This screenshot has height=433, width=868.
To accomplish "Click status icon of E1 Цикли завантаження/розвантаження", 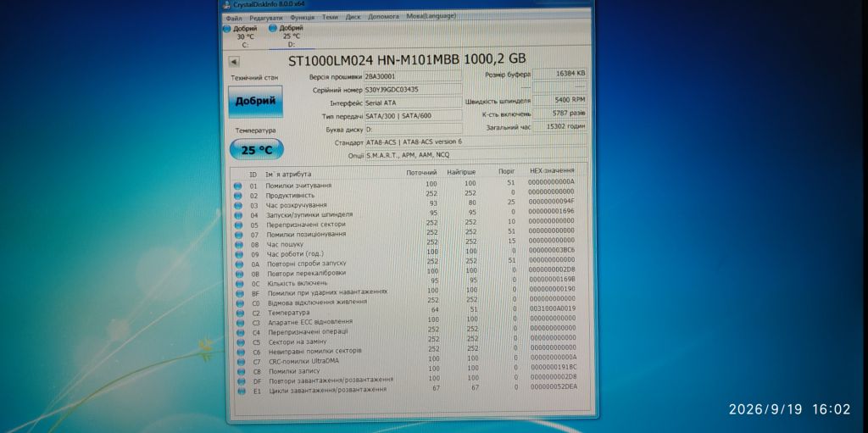I will click(x=242, y=391).
